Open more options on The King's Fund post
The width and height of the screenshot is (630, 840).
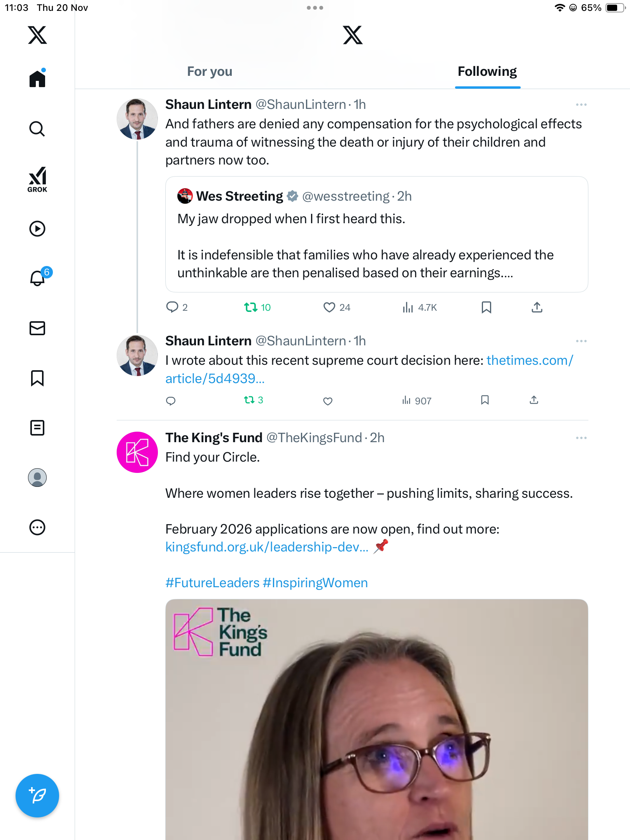pos(581,438)
